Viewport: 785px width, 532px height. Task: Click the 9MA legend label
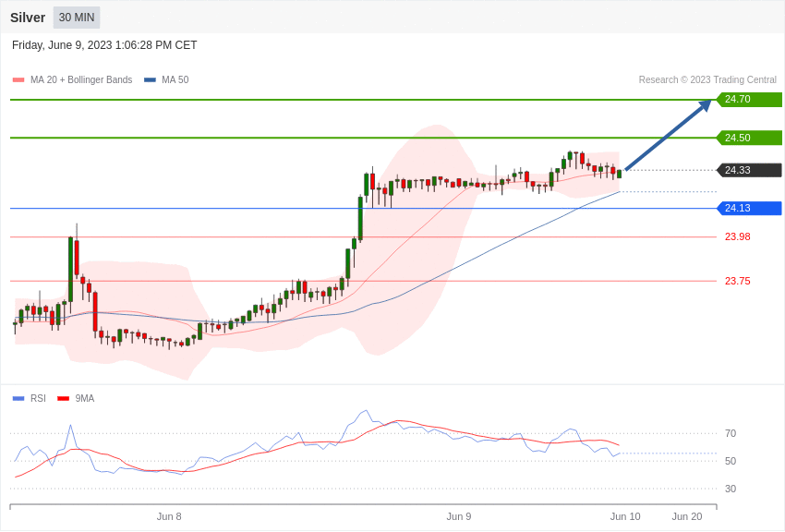tap(85, 398)
